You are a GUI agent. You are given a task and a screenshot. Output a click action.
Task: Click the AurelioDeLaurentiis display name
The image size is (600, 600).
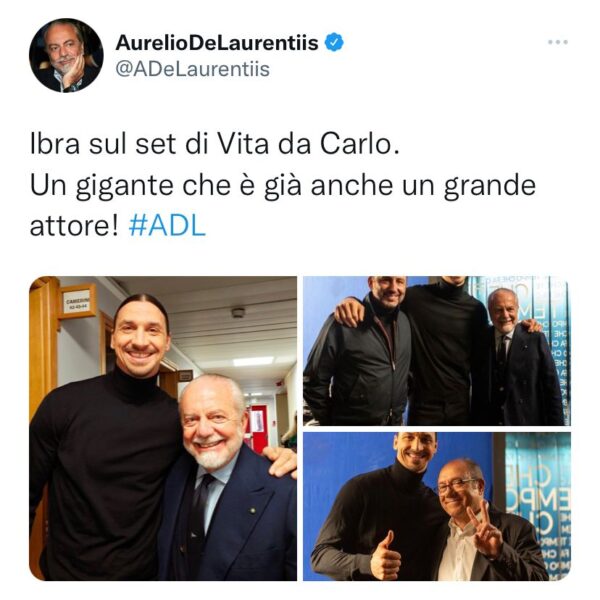pyautogui.click(x=217, y=42)
